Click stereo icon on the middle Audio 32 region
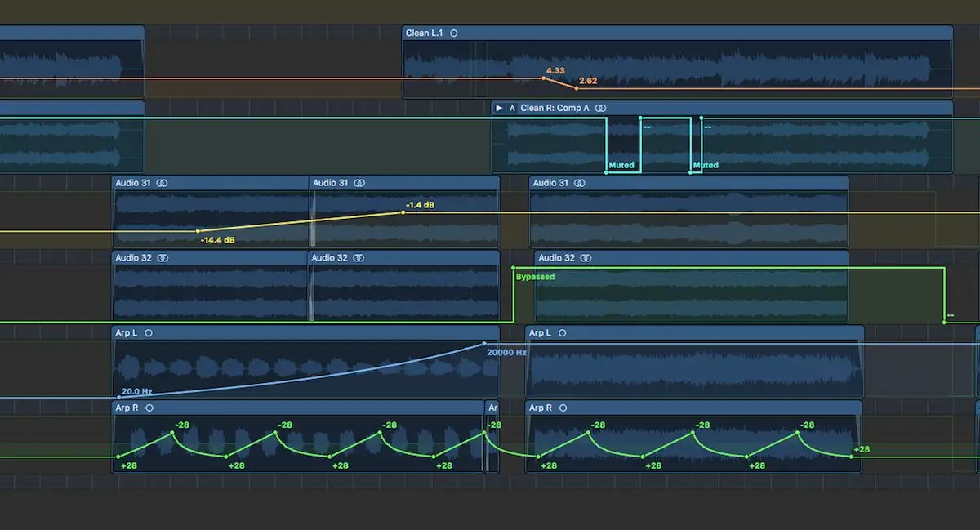This screenshot has height=530, width=980. click(360, 258)
